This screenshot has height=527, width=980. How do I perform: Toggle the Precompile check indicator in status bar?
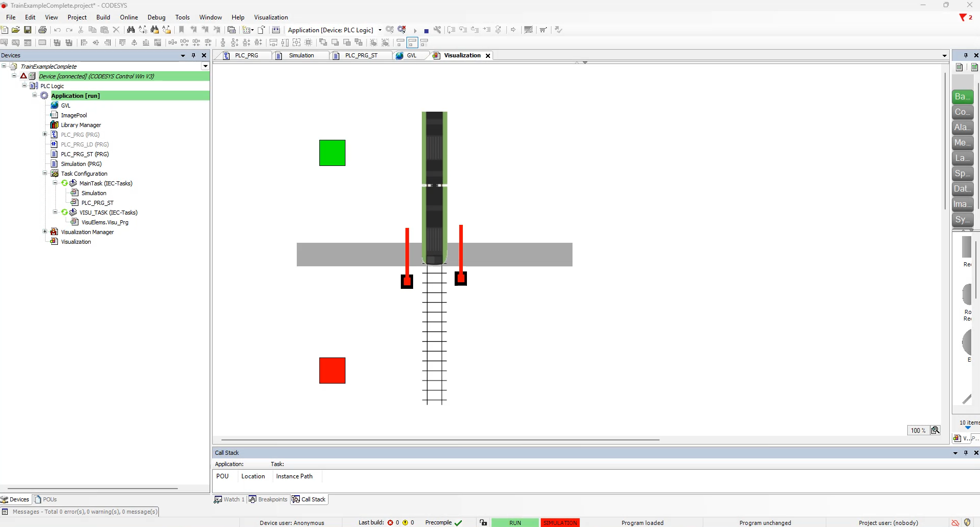(x=458, y=523)
